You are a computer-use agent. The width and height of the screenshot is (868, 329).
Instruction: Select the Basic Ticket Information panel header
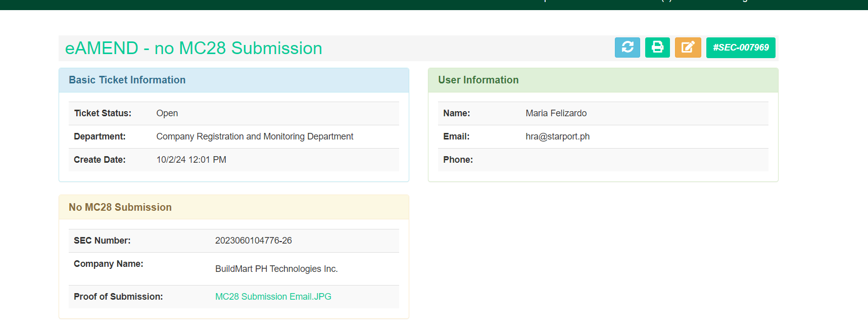(127, 80)
